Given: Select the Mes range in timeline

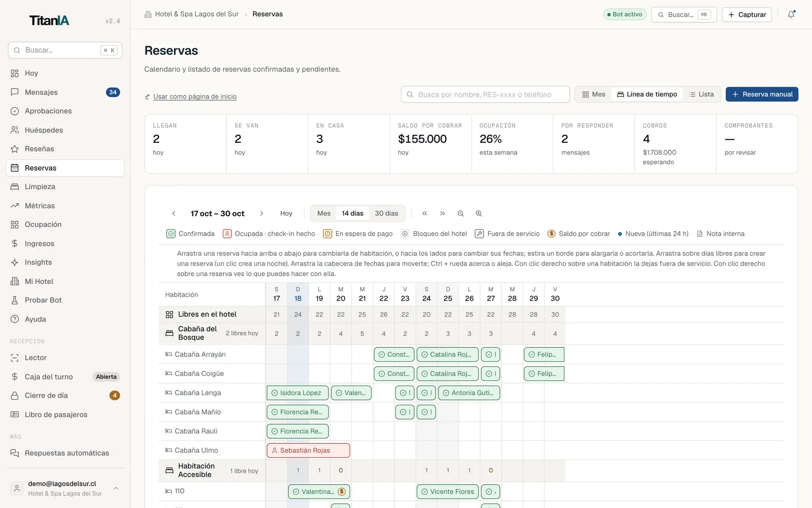Looking at the screenshot, I should [324, 214].
